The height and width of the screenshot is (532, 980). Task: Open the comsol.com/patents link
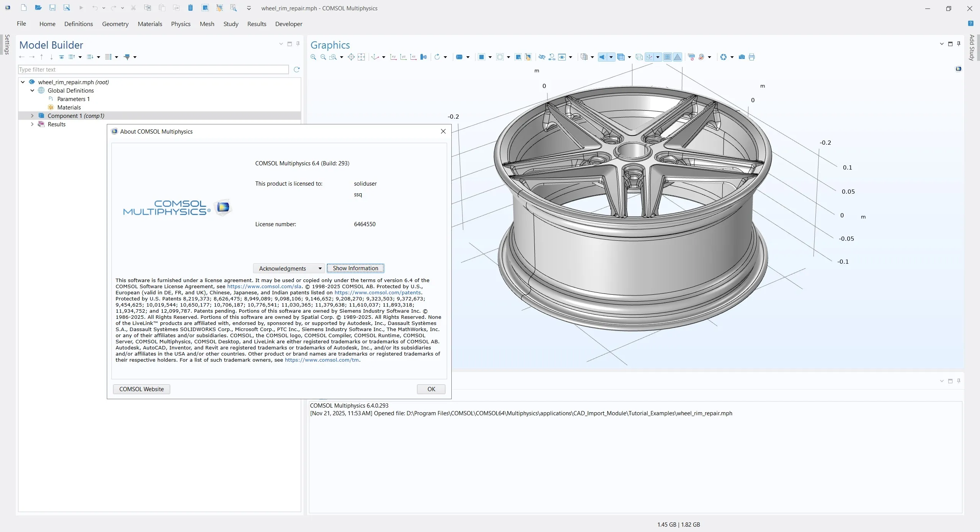pyautogui.click(x=377, y=292)
